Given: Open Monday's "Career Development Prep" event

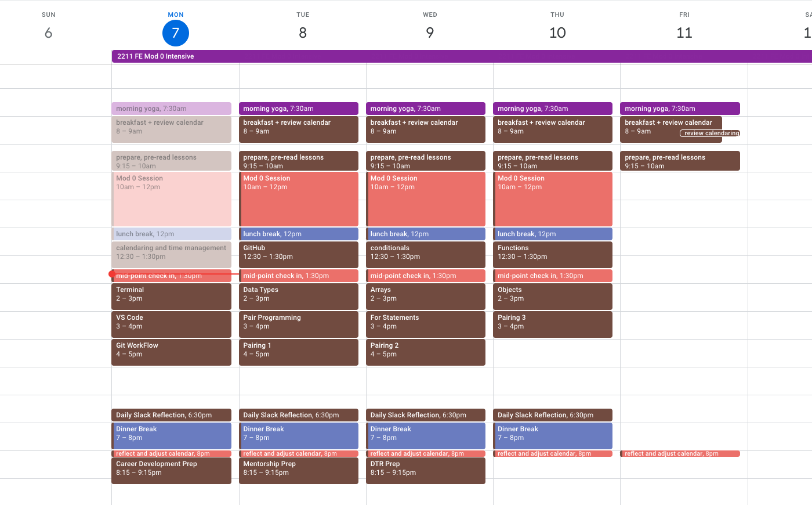Looking at the screenshot, I should tap(171, 470).
